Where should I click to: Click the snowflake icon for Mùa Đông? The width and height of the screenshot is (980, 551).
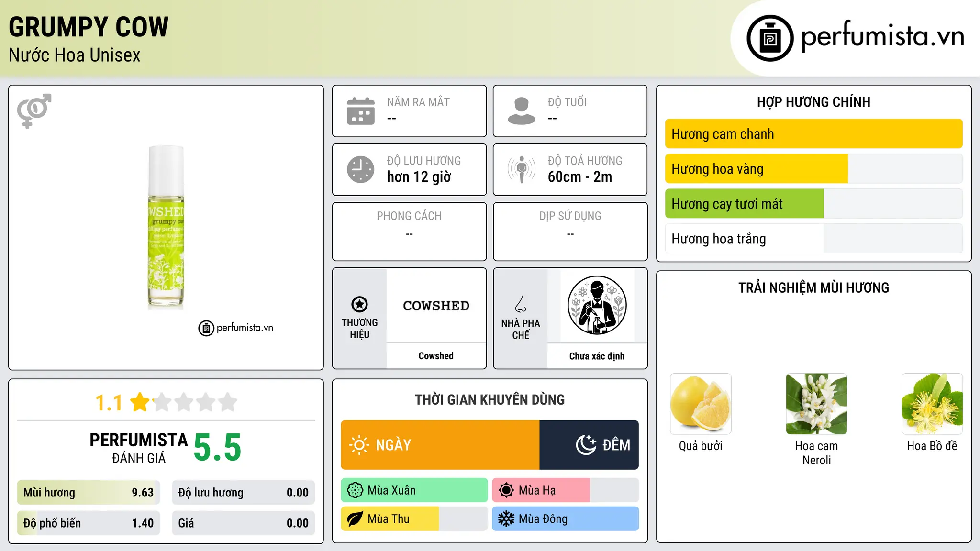pos(506,519)
